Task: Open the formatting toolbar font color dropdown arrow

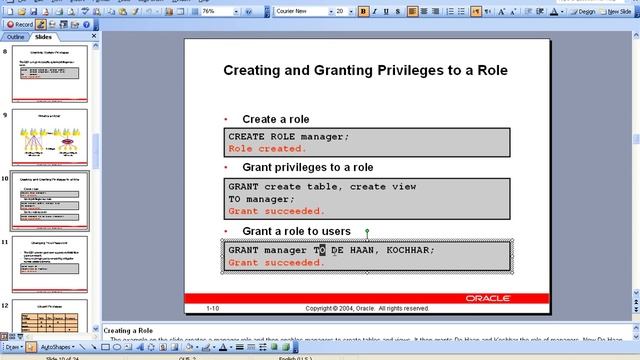Action: tap(562, 12)
